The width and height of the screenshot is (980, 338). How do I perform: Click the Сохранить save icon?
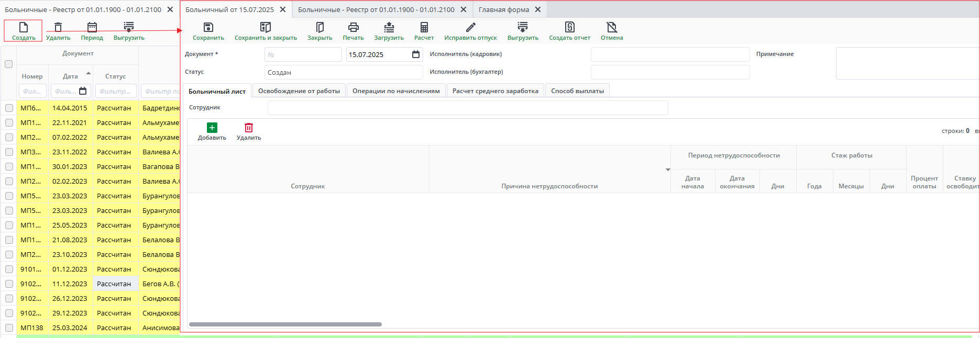click(x=208, y=28)
